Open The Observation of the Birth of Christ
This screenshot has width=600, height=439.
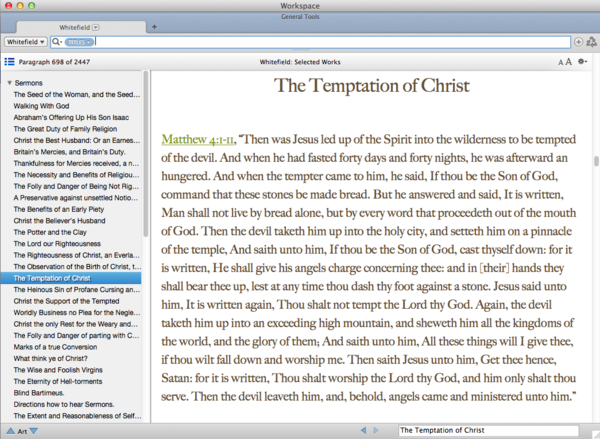pyautogui.click(x=77, y=267)
